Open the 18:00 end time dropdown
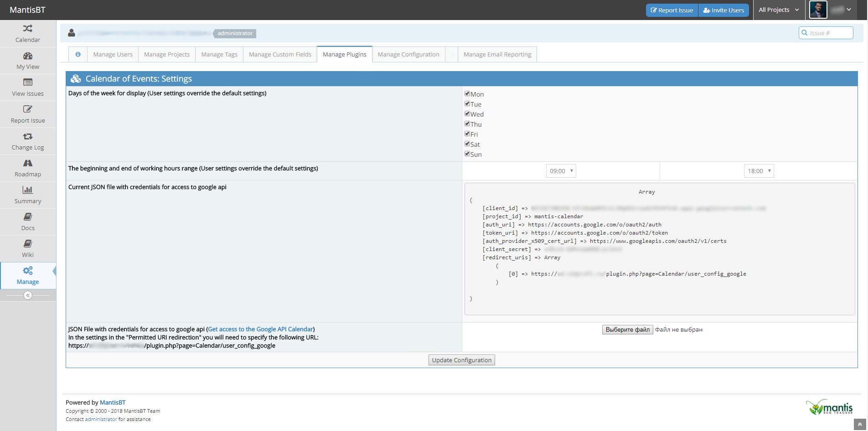868x431 pixels. tap(759, 171)
